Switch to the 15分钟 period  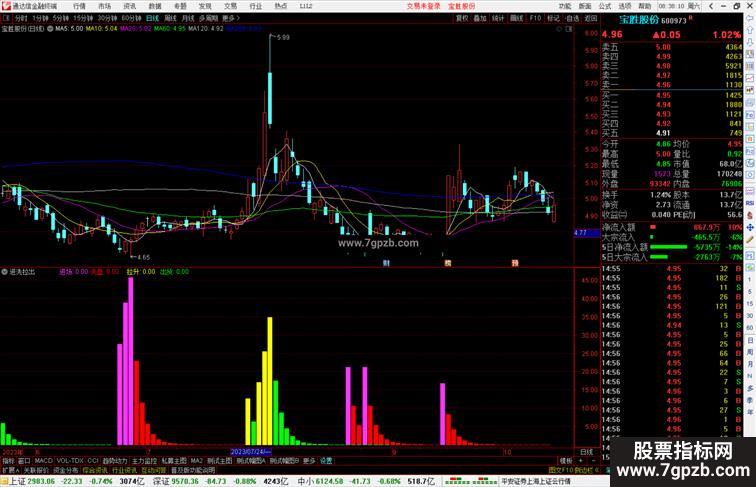tap(83, 18)
